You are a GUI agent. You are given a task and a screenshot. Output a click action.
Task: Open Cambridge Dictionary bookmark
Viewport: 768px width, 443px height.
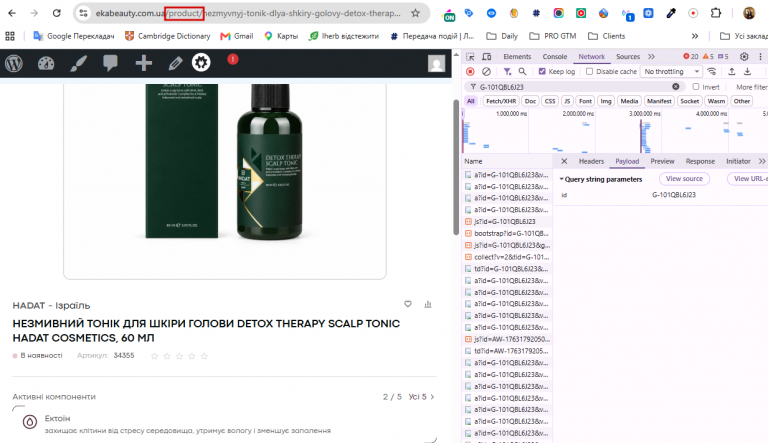[168, 36]
